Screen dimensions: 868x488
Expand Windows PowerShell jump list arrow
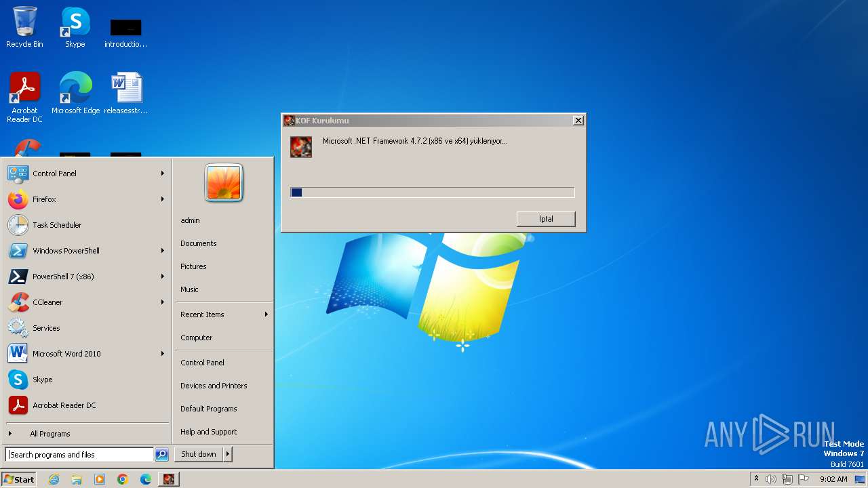tap(163, 251)
